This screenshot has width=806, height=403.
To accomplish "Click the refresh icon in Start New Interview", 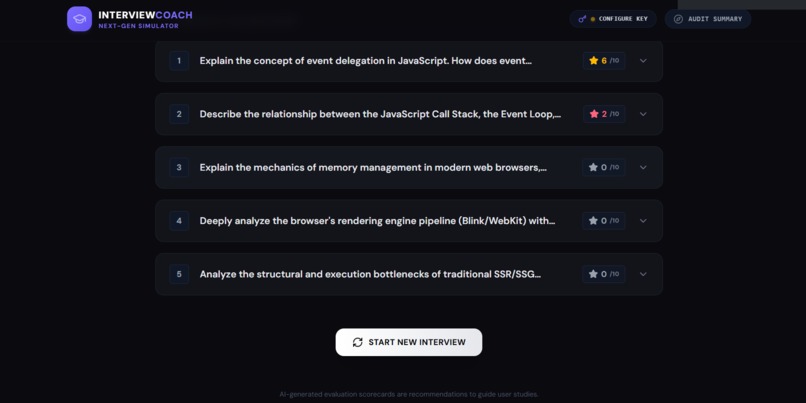I will click(x=358, y=342).
